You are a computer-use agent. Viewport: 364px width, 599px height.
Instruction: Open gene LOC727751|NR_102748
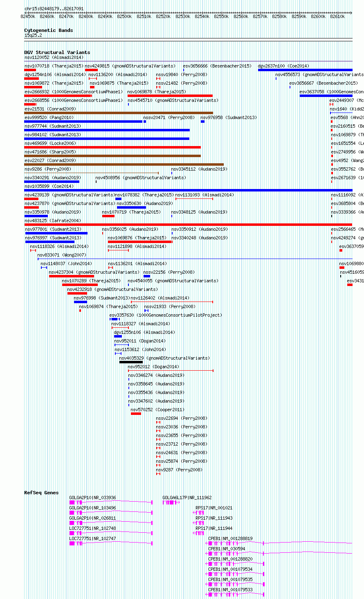(x=92, y=529)
